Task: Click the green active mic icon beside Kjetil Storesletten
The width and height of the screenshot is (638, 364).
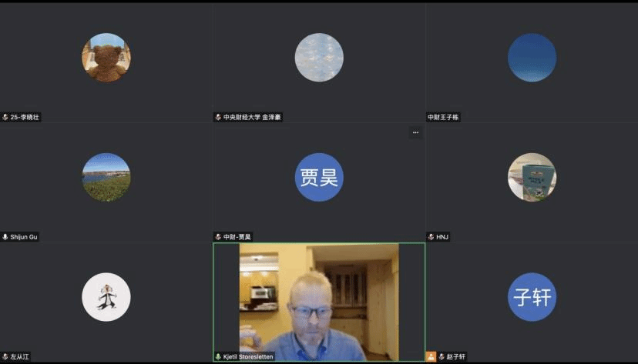Action: [218, 357]
